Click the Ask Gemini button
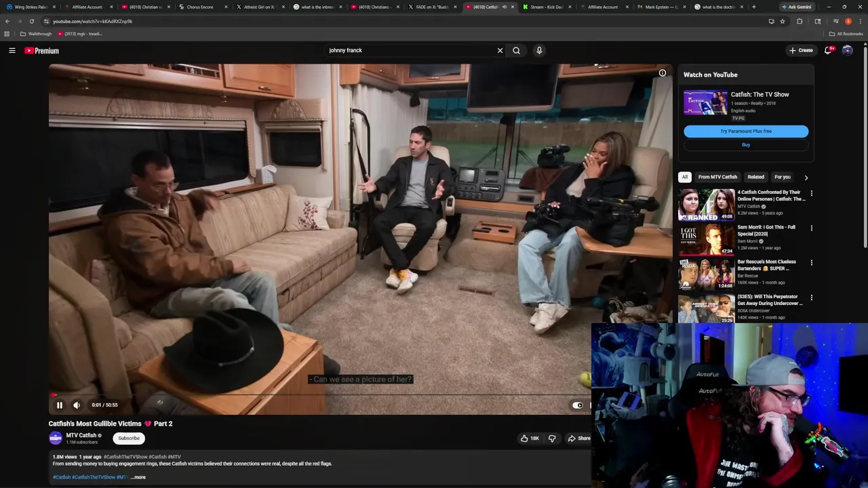Screen dimensions: 868x488 click(x=796, y=7)
